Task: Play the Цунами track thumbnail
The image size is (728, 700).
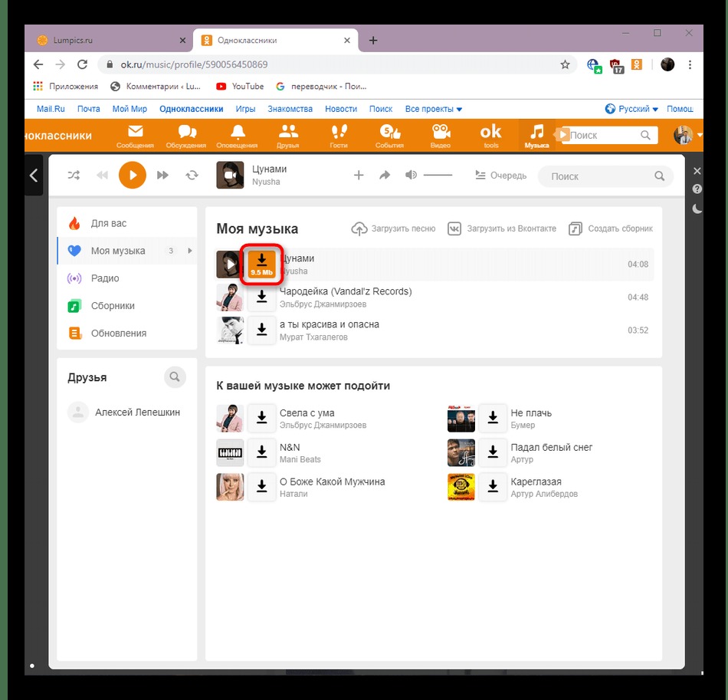Action: [230, 265]
